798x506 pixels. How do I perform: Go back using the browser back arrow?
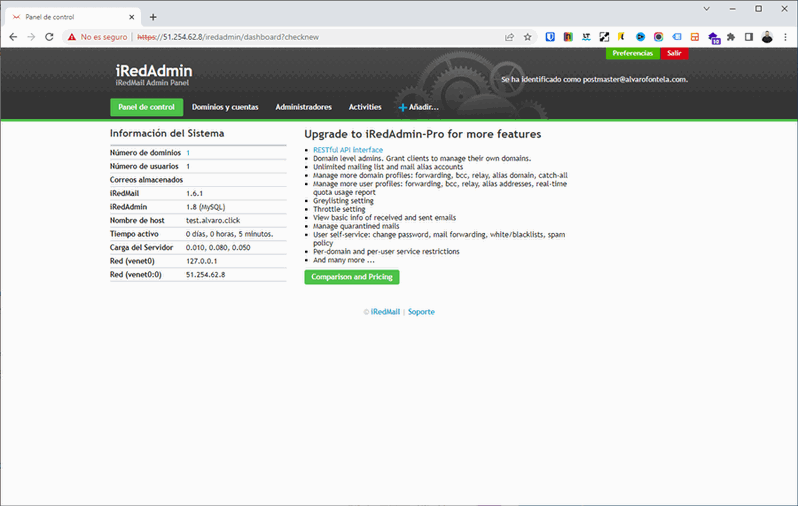pos(13,37)
